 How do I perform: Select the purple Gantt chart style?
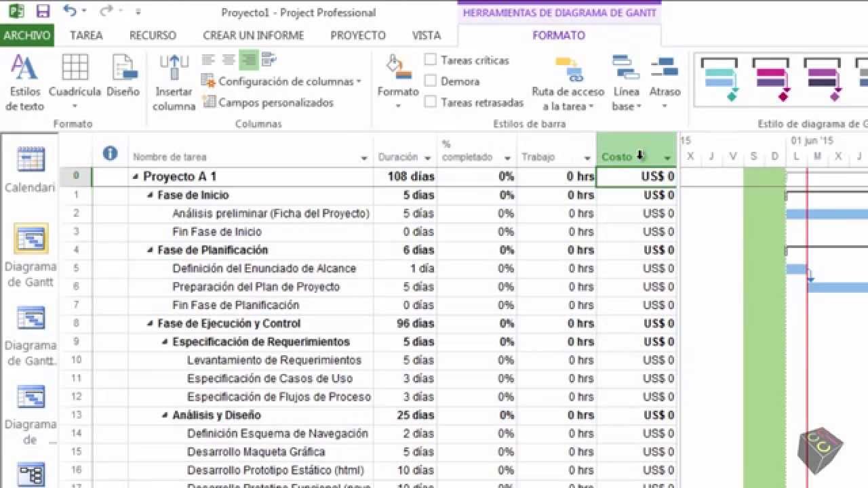[823, 79]
